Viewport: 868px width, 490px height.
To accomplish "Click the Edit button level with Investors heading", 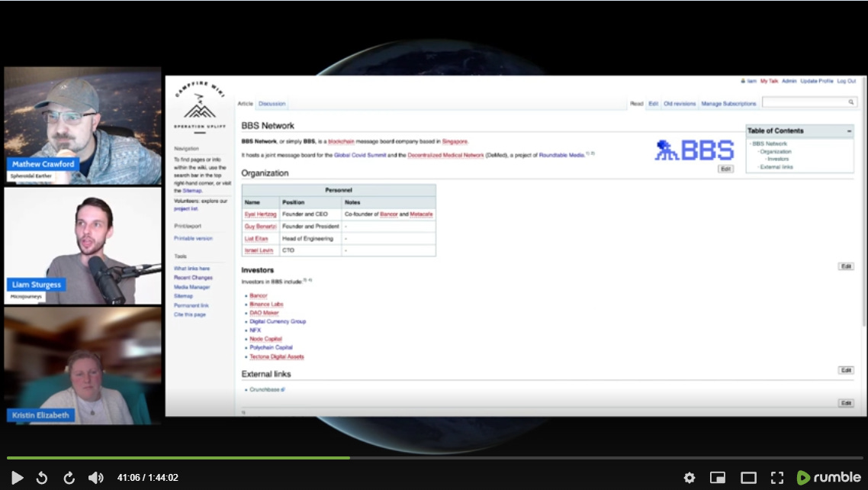I will tap(846, 266).
